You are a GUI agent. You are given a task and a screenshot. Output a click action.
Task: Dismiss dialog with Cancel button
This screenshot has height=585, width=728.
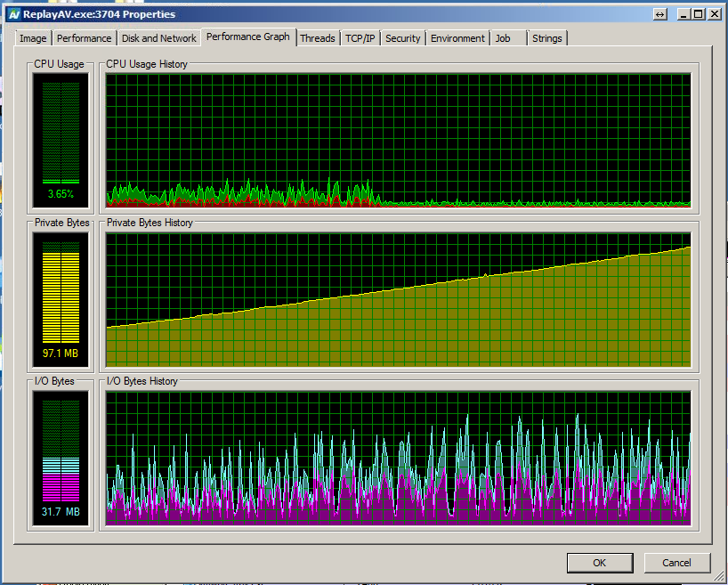[676, 563]
